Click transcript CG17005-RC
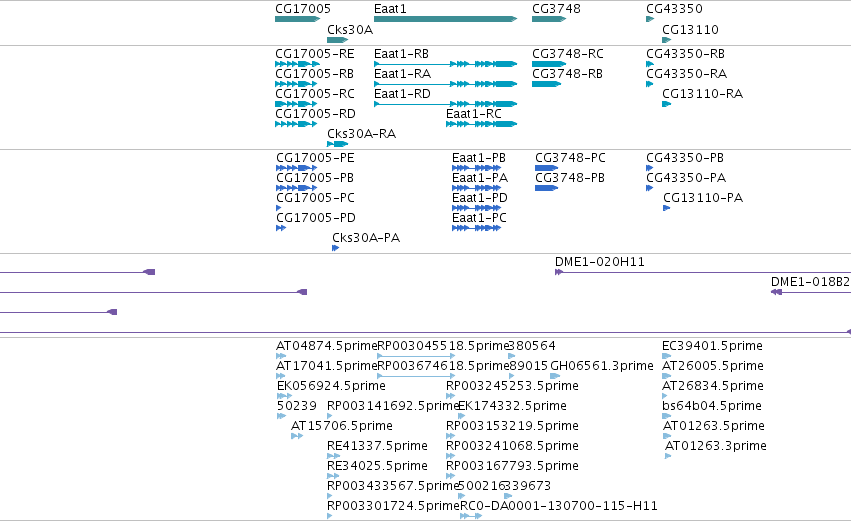851x521 pixels. coord(315,94)
